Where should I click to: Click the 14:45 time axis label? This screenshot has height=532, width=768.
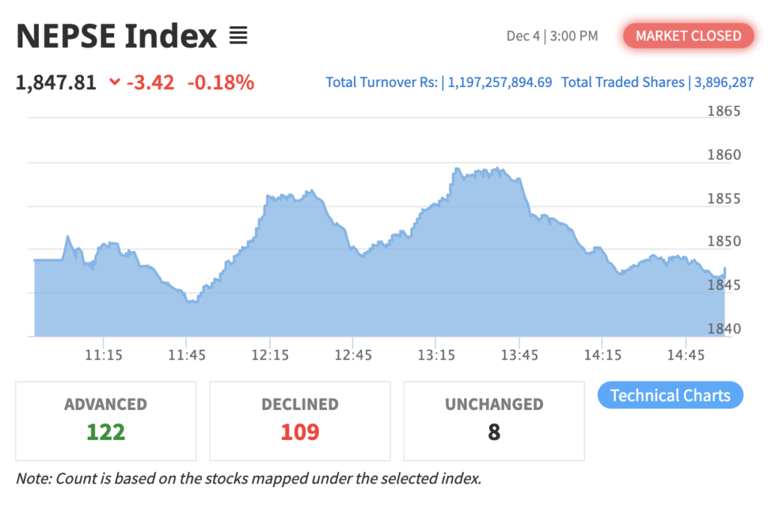pos(686,355)
